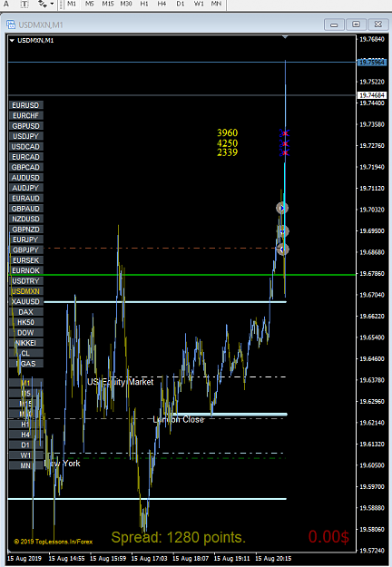Switch chart to the DAX button

[26, 312]
